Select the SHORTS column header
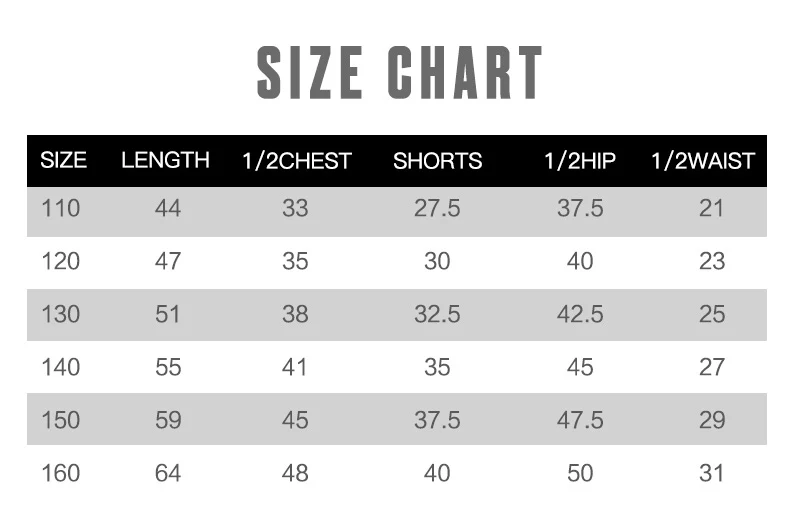The height and width of the screenshot is (526, 790). (x=437, y=161)
